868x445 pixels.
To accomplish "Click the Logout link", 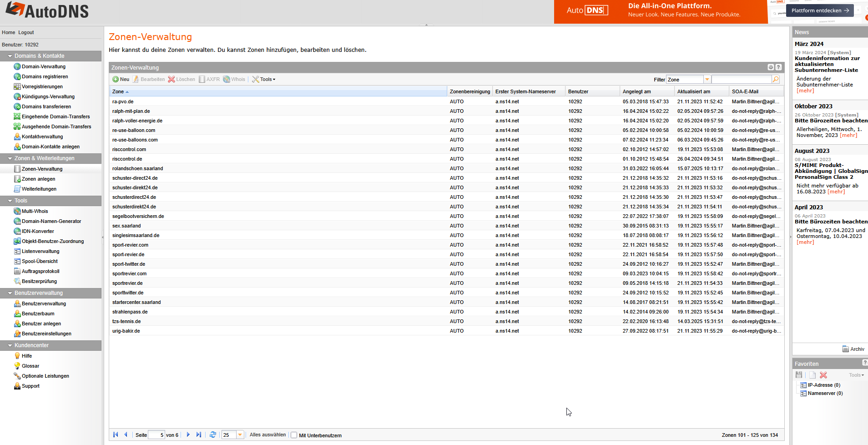I will (x=26, y=32).
